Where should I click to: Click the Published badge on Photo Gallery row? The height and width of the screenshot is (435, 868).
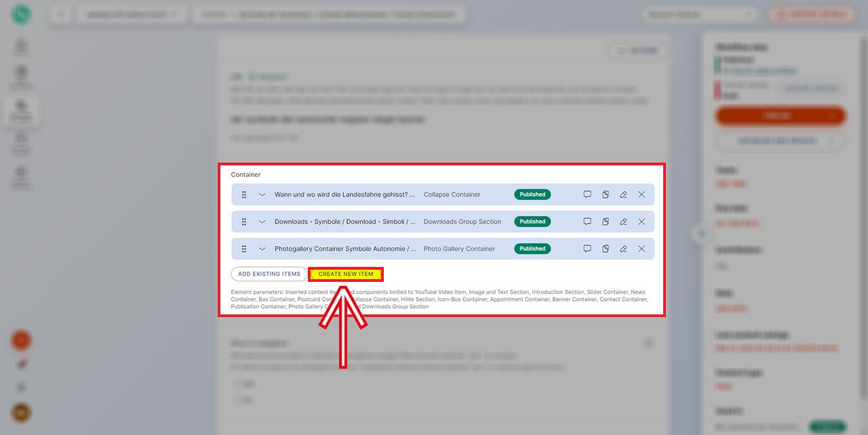(x=532, y=249)
